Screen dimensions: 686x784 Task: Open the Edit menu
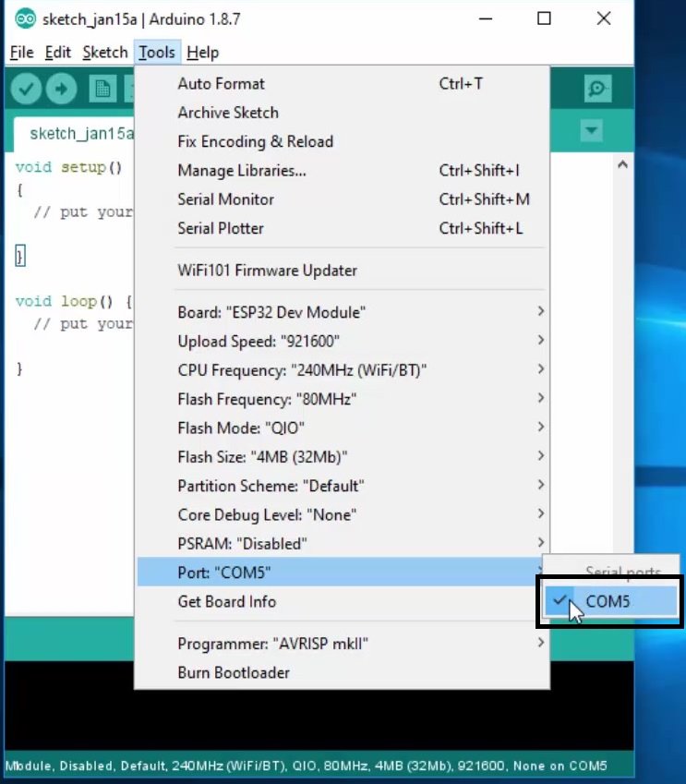click(58, 53)
